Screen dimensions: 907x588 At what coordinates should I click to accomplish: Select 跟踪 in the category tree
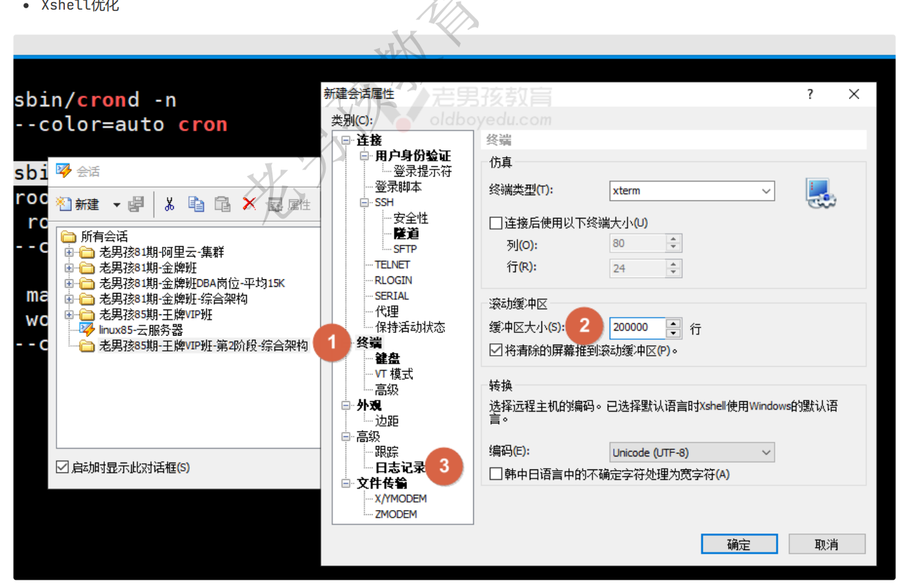click(387, 452)
